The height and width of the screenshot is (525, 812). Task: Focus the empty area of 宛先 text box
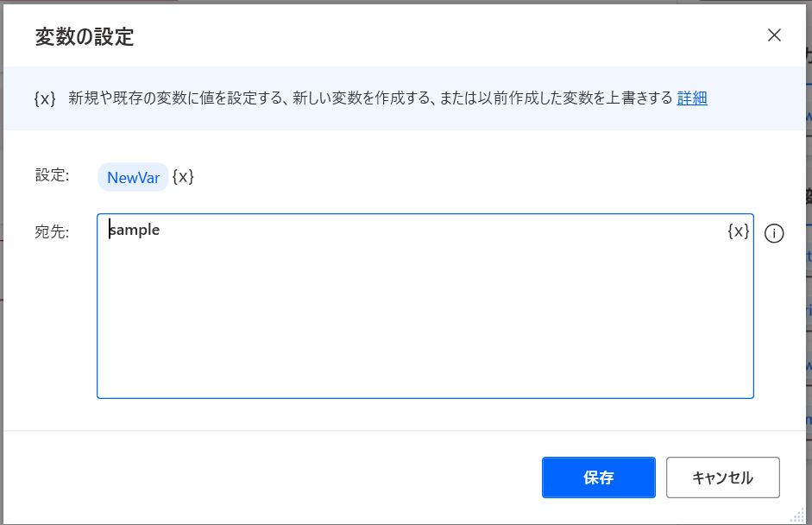[x=425, y=319]
